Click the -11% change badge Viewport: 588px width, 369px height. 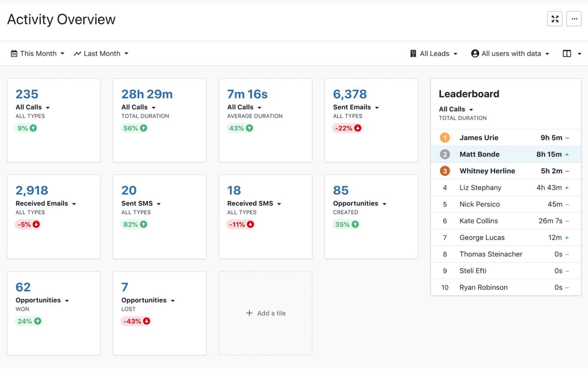(x=242, y=224)
